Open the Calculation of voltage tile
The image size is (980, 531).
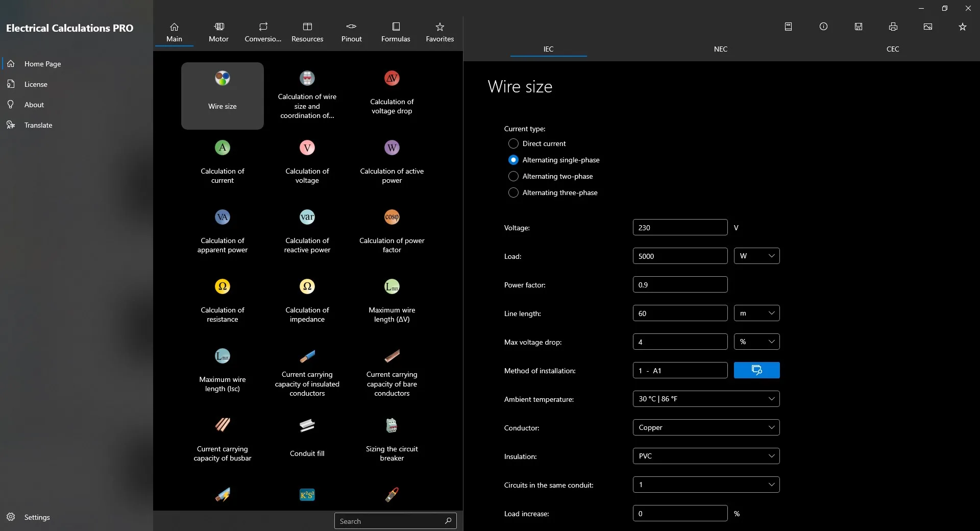click(x=307, y=165)
